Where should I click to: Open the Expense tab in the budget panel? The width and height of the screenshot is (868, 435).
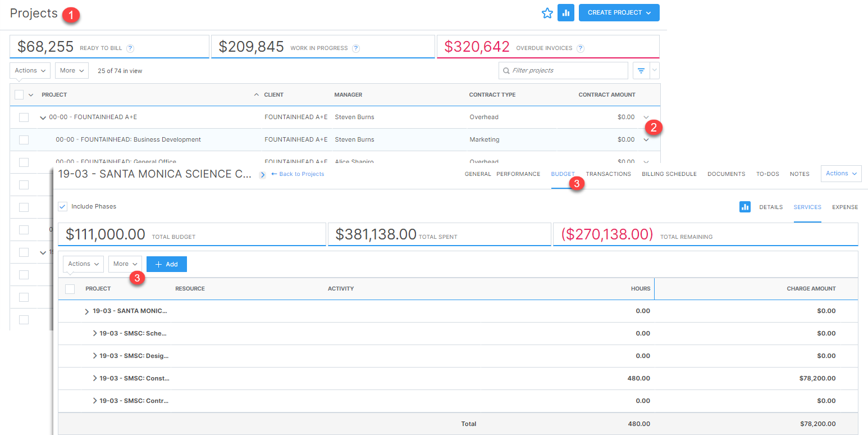pos(845,207)
